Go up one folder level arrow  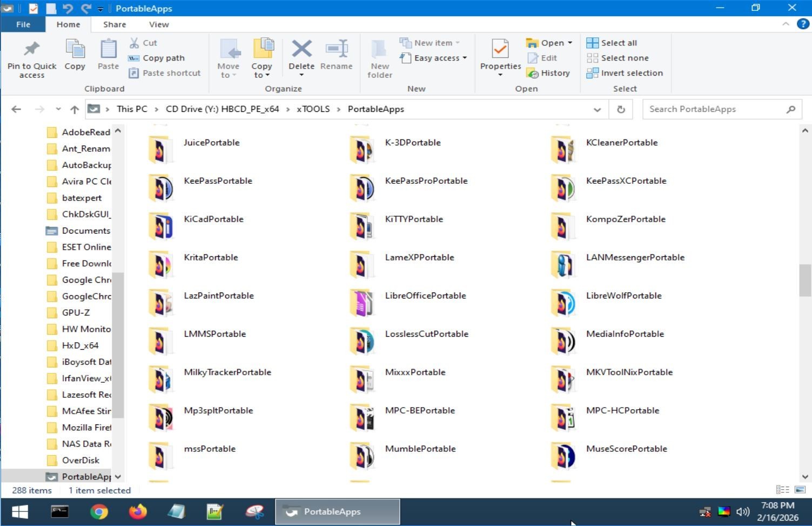pos(75,109)
